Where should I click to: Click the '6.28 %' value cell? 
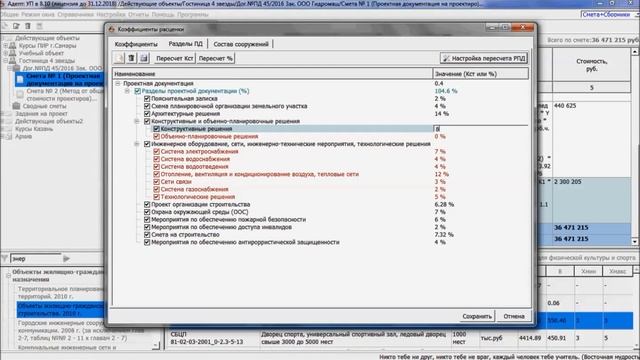(444, 204)
